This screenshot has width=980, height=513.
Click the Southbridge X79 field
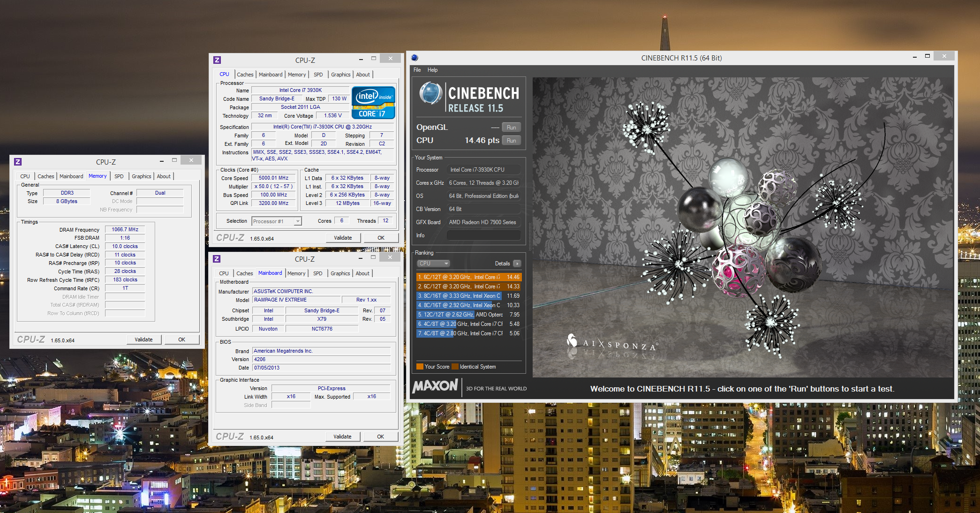pos(322,319)
